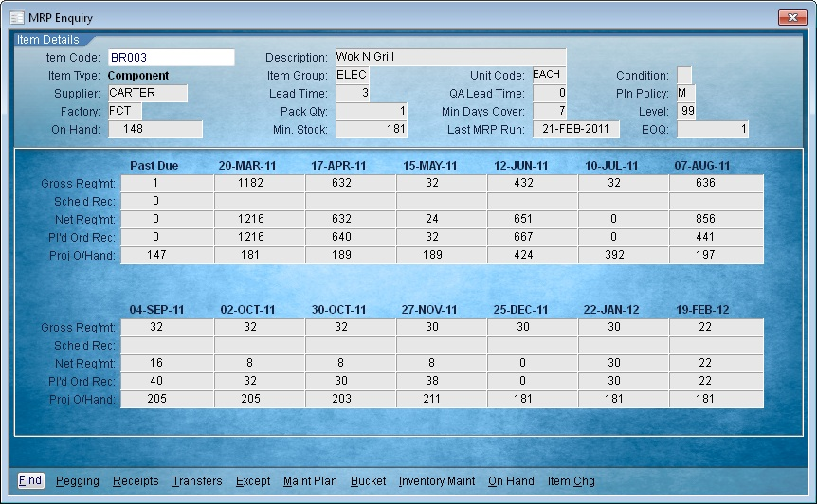
Task: Click the Pack Qty field
Action: click(371, 111)
